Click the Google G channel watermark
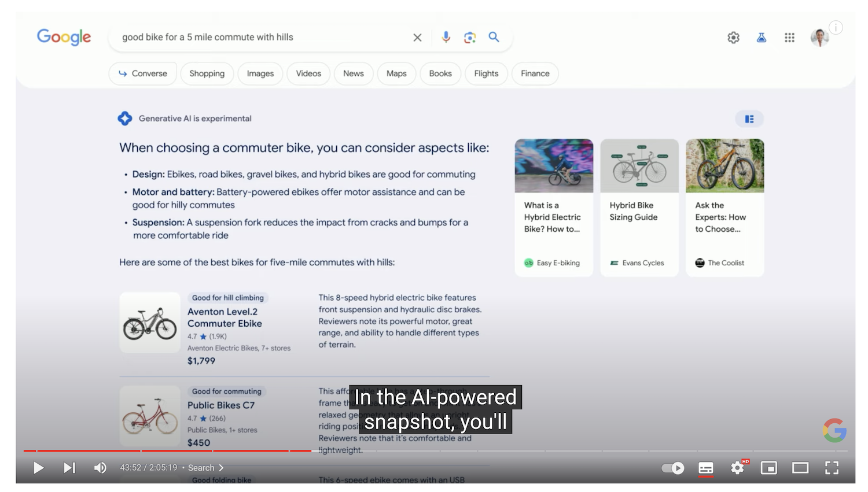The width and height of the screenshot is (868, 492). [834, 430]
